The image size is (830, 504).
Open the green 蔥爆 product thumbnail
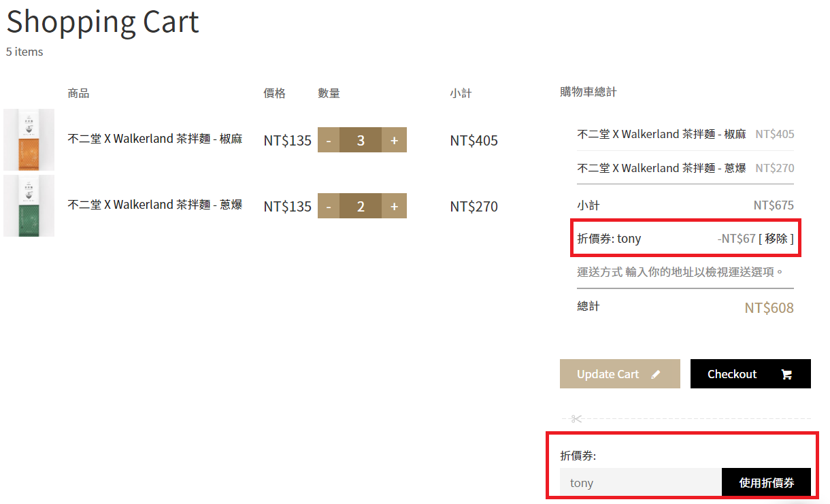coord(29,205)
